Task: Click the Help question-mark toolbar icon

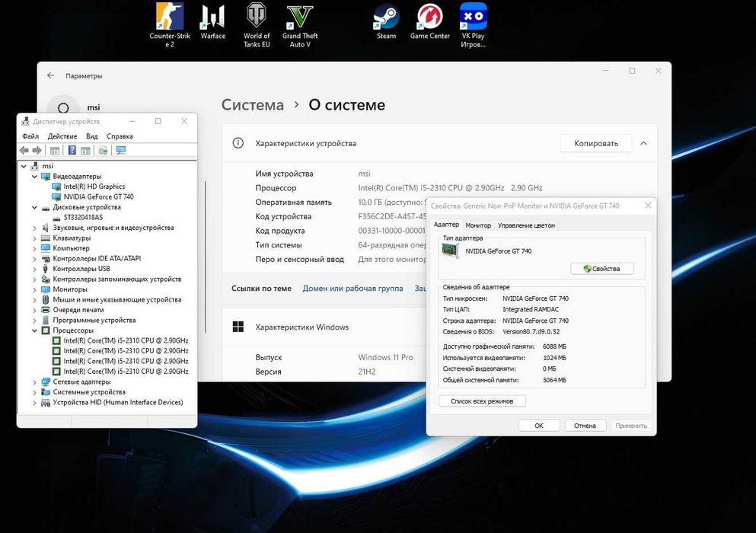Action: pyautogui.click(x=72, y=151)
